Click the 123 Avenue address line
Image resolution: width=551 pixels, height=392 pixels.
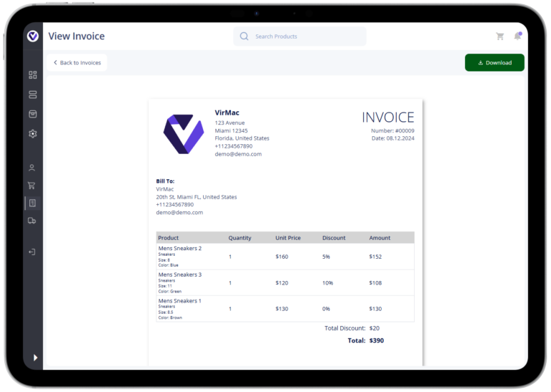230,123
